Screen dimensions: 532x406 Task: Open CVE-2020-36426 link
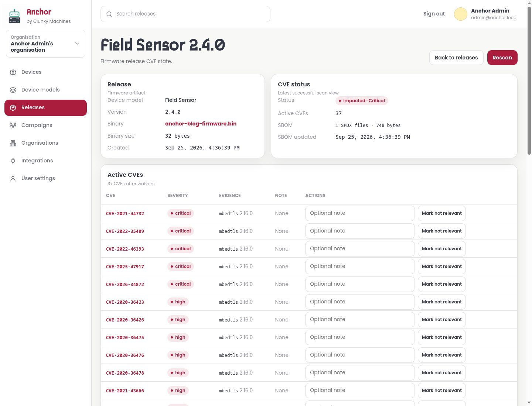pyautogui.click(x=125, y=320)
